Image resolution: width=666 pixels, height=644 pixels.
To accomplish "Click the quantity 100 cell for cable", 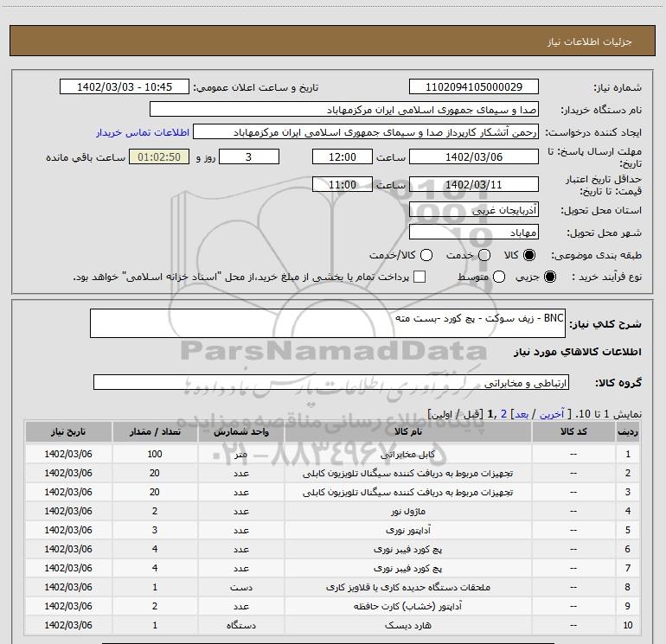I will [x=155, y=454].
